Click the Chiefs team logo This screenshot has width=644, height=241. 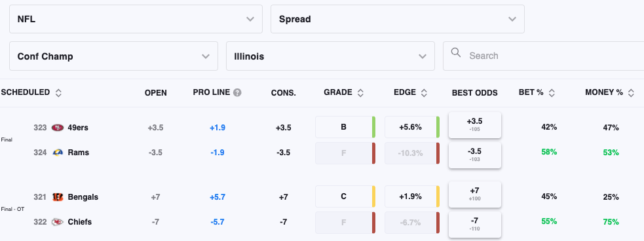[58, 222]
